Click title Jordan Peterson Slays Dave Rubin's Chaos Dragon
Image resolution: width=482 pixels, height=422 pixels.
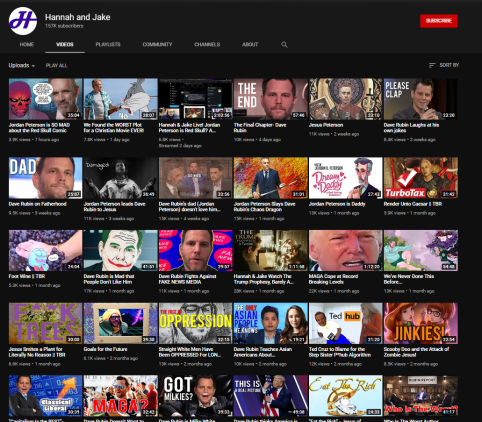click(264, 207)
